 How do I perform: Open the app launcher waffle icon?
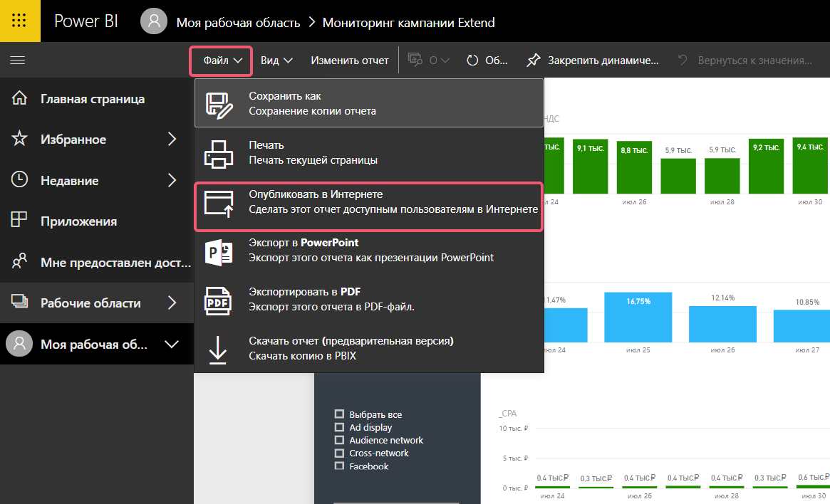[x=20, y=21]
